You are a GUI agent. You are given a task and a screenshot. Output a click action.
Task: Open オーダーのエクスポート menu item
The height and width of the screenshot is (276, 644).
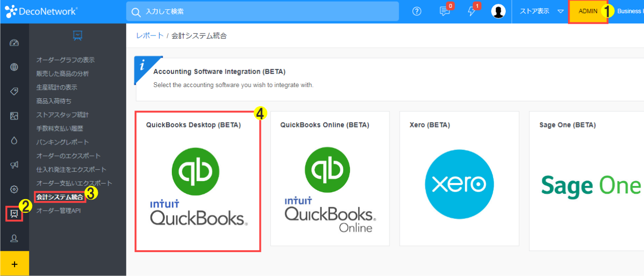68,156
